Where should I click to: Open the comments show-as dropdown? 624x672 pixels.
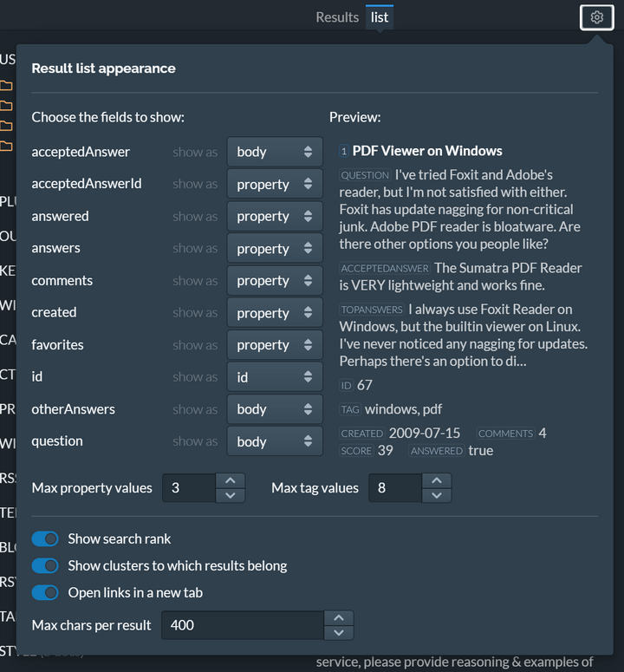tap(275, 280)
